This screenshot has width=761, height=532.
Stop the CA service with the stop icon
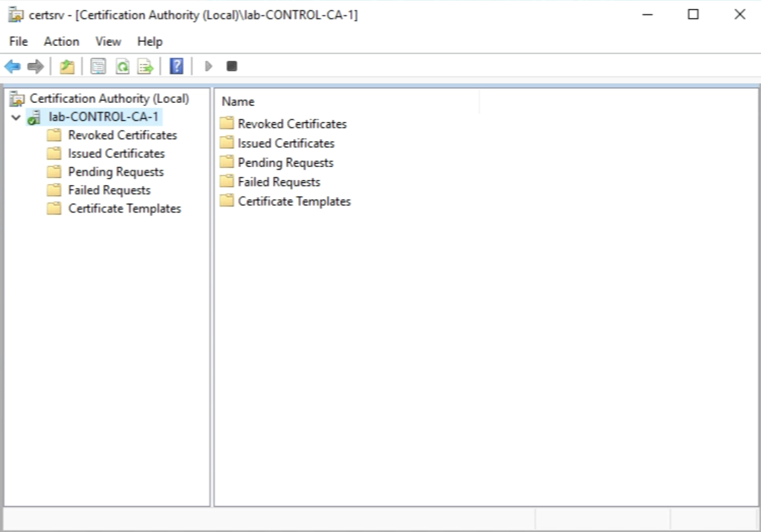[x=232, y=66]
